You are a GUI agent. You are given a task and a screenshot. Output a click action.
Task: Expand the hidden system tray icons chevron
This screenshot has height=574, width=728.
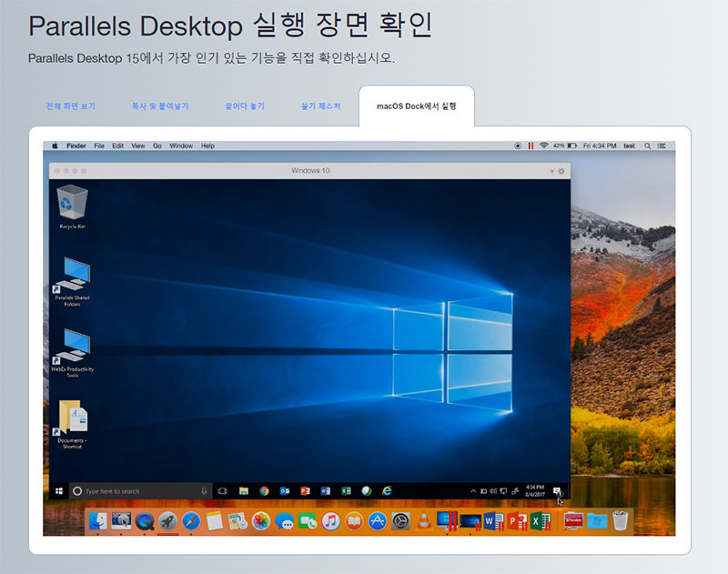pyautogui.click(x=472, y=491)
